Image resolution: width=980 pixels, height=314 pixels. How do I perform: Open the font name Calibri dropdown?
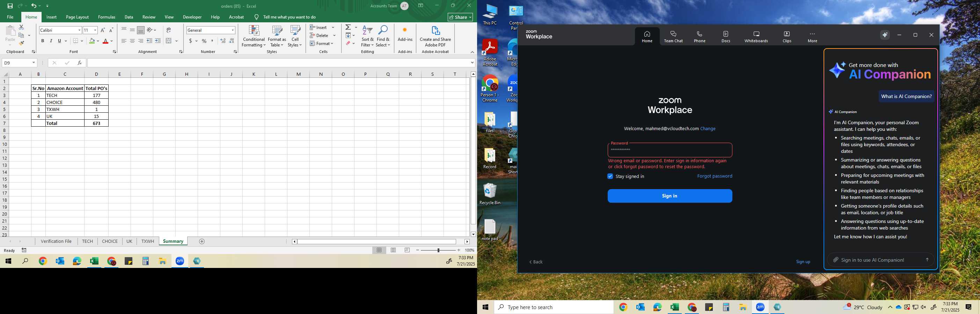click(80, 30)
